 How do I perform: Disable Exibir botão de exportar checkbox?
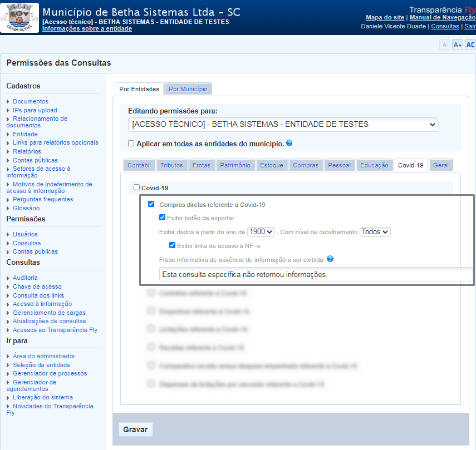[x=163, y=217]
